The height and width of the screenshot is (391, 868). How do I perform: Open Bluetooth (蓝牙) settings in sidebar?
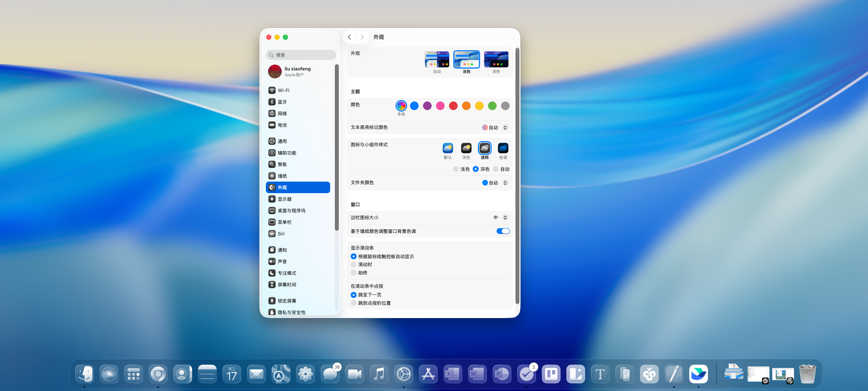(282, 102)
